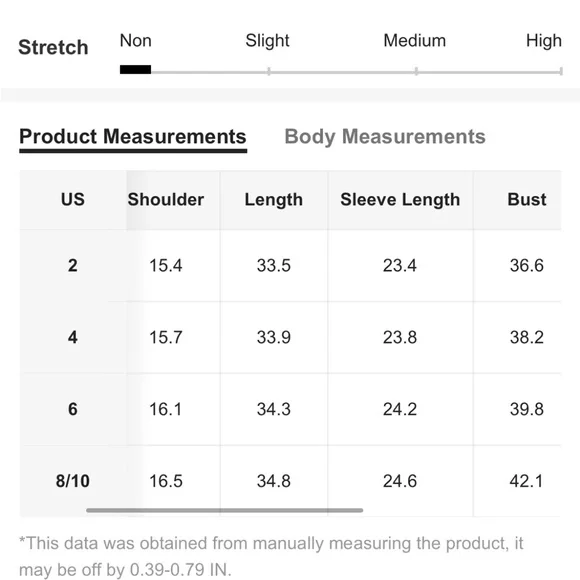
Task: Click the Sleeve Length column header
Action: pos(400,200)
